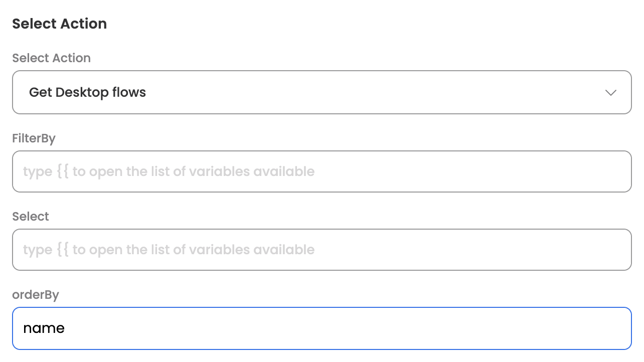Click the FilterBy label

point(34,138)
